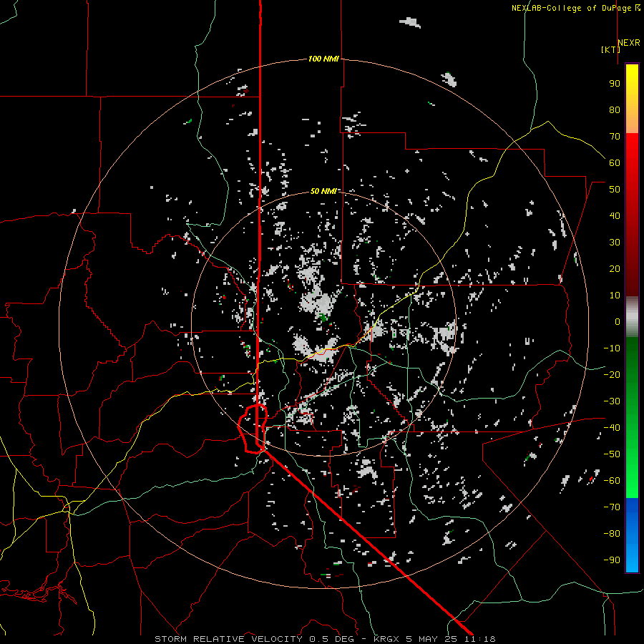Select the 0 value on velocity scale
Image resolution: width=644 pixels, height=644 pixels.
coord(618,322)
